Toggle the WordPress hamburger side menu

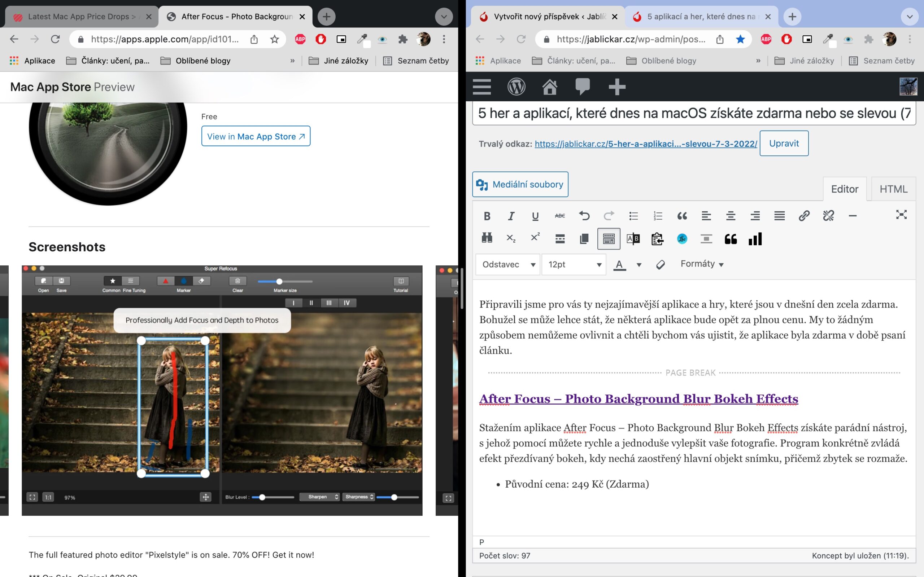[482, 87]
